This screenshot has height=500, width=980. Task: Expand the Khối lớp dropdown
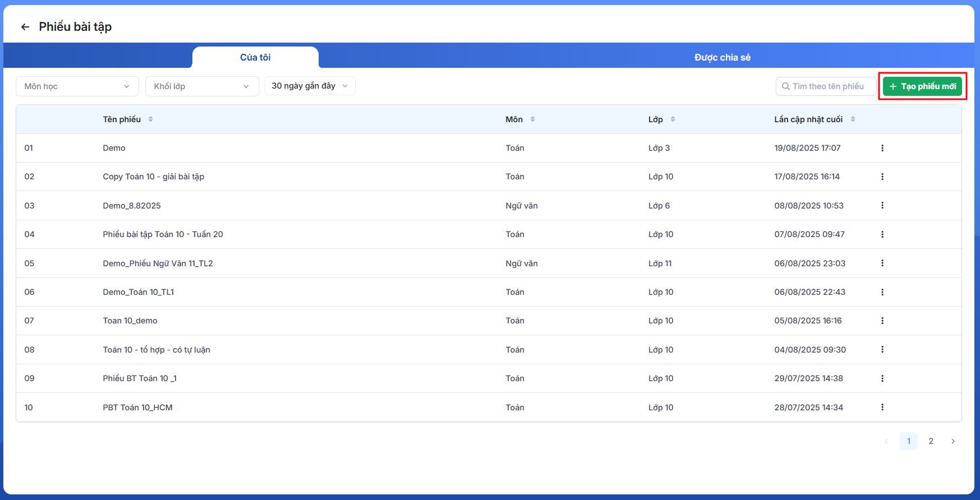[x=201, y=86]
